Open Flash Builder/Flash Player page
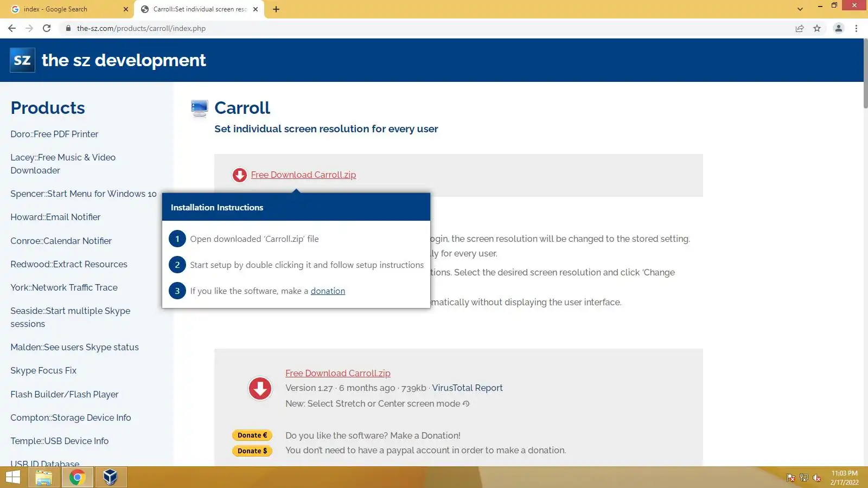 pos(65,394)
